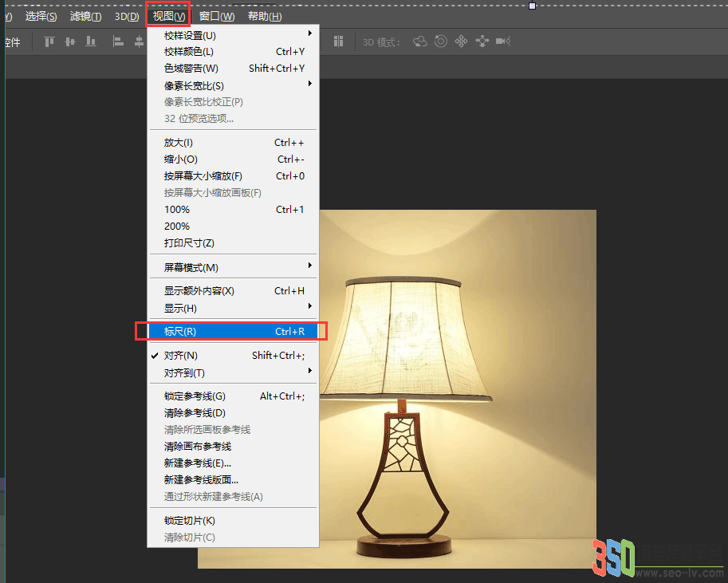This screenshot has width=728, height=583.
Task: Select the 3D roll camera icon
Action: 441,41
